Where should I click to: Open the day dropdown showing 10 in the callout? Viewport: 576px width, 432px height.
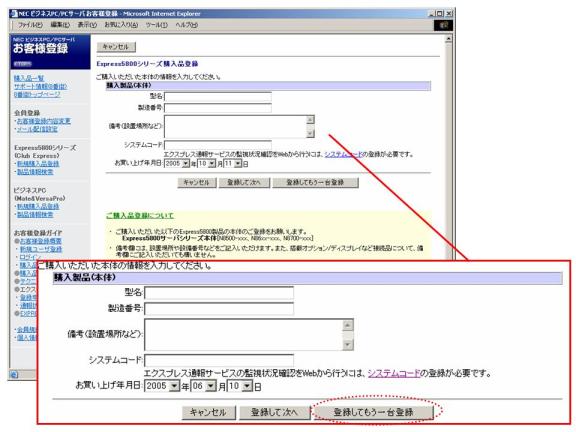pyautogui.click(x=240, y=386)
